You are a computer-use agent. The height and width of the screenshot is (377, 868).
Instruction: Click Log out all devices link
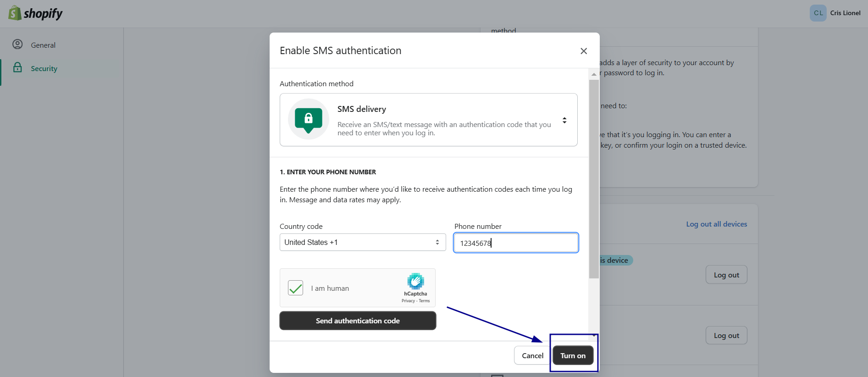coord(717,224)
